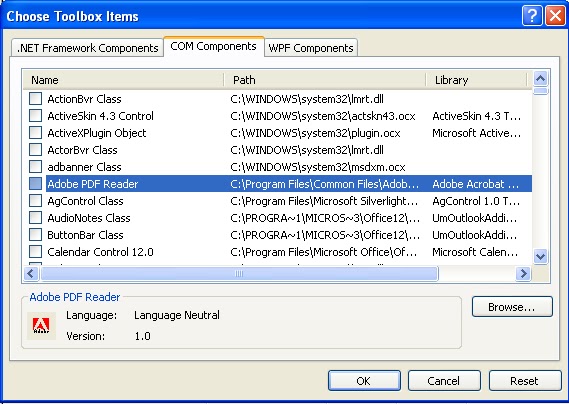Image resolution: width=569 pixels, height=404 pixels.
Task: Click path C:\WINDOWS\system32\plugin.ocx
Action: coord(315,133)
